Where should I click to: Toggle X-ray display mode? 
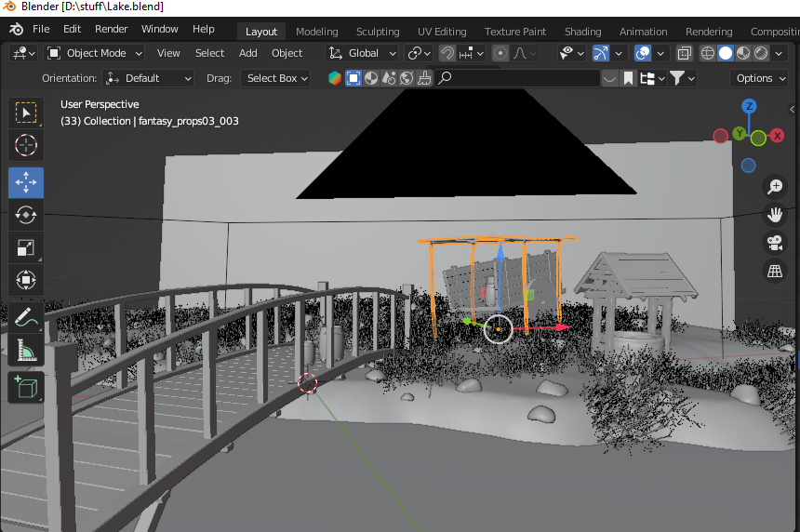(684, 53)
